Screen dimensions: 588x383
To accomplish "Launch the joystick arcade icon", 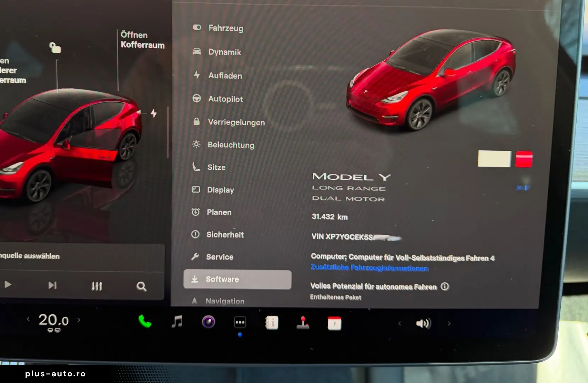I will click(x=303, y=323).
